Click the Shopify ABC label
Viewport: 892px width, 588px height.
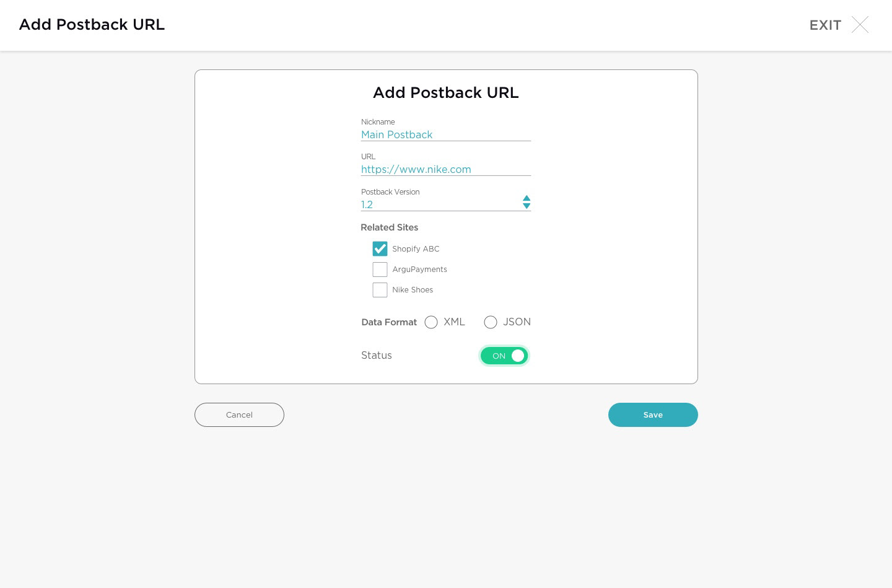click(416, 249)
